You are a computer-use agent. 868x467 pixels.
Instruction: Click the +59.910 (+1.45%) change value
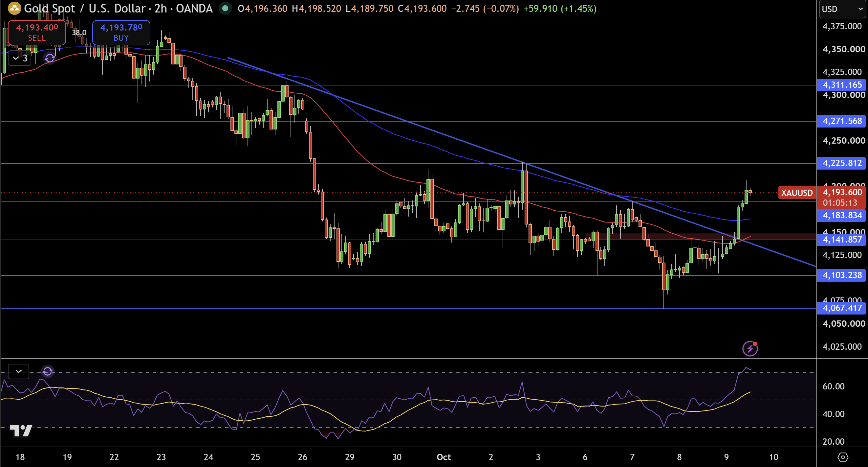click(x=560, y=9)
